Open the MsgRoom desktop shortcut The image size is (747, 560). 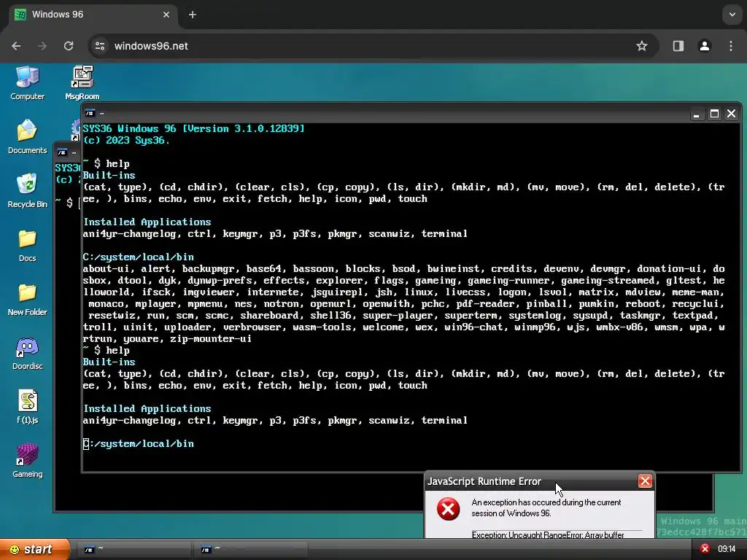point(82,83)
